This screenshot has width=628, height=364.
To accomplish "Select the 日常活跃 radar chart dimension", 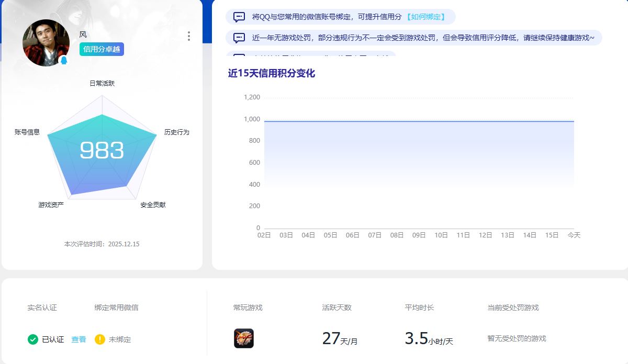I will (102, 83).
